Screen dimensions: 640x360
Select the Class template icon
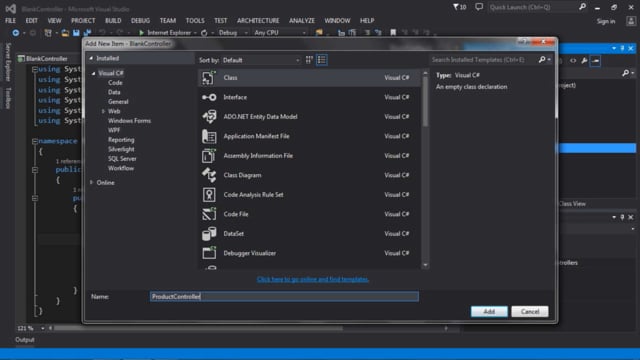pyautogui.click(x=209, y=78)
